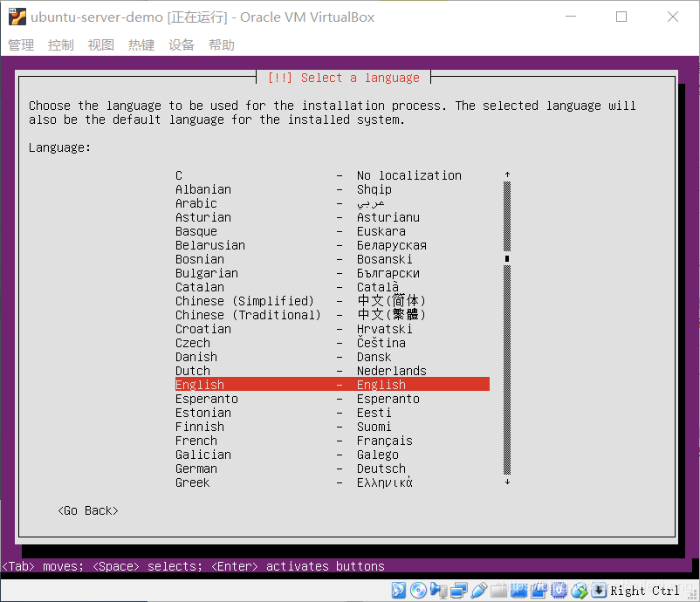700x602 pixels.
Task: Click the shared folders status icon
Action: (x=498, y=590)
